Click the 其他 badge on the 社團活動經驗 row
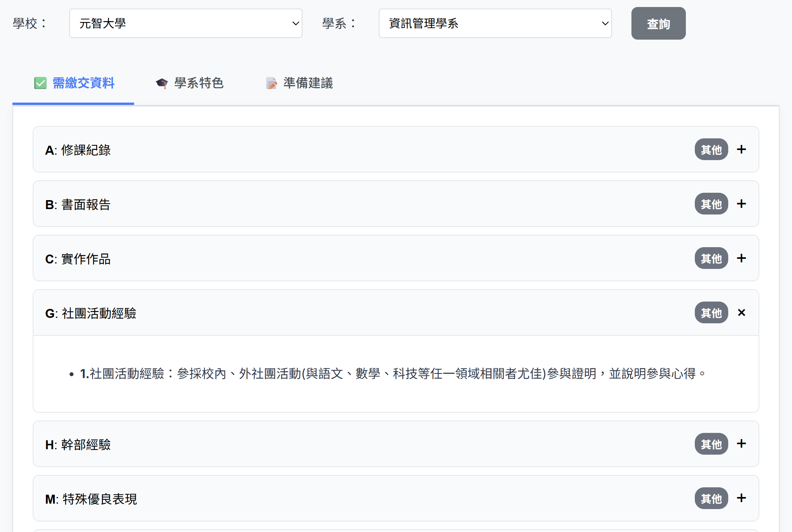 tap(711, 312)
